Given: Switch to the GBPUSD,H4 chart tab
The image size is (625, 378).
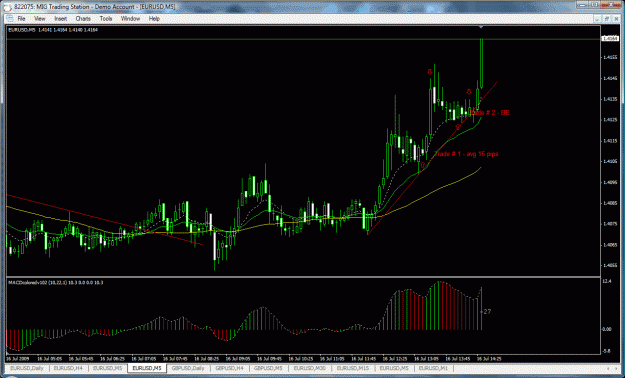Looking at the screenshot, I should click(230, 368).
